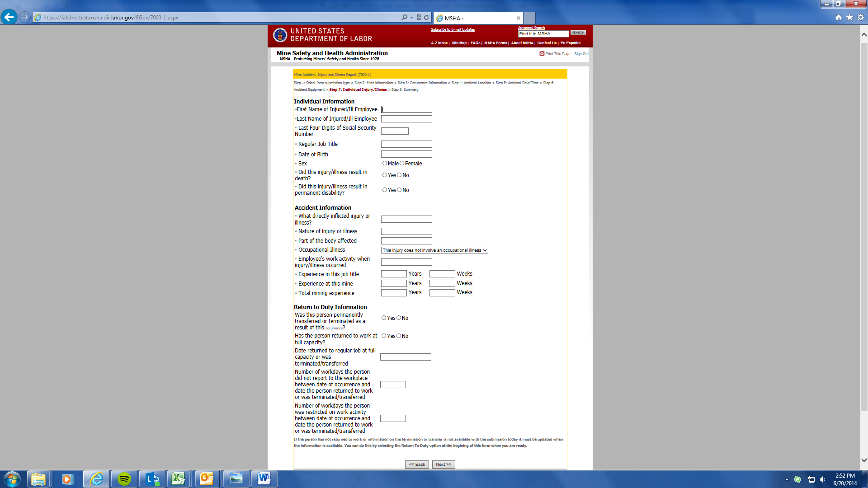Click Print This Page icon
Viewport: 868px width, 488px height.
(x=542, y=53)
